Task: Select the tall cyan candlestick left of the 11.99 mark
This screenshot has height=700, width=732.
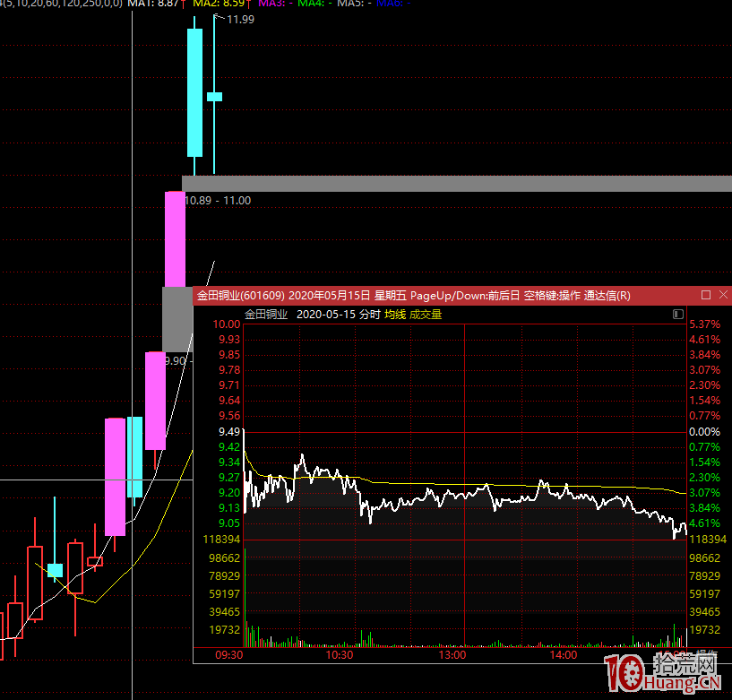Action: click(194, 92)
